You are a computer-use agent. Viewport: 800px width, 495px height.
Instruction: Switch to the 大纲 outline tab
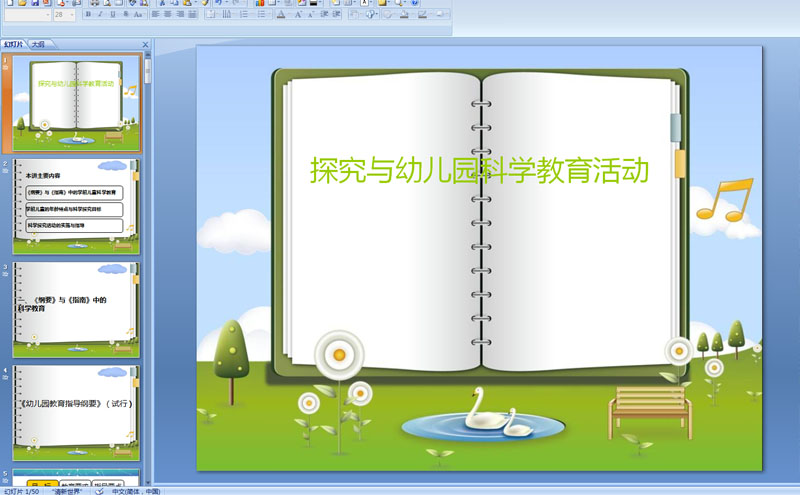(38, 44)
